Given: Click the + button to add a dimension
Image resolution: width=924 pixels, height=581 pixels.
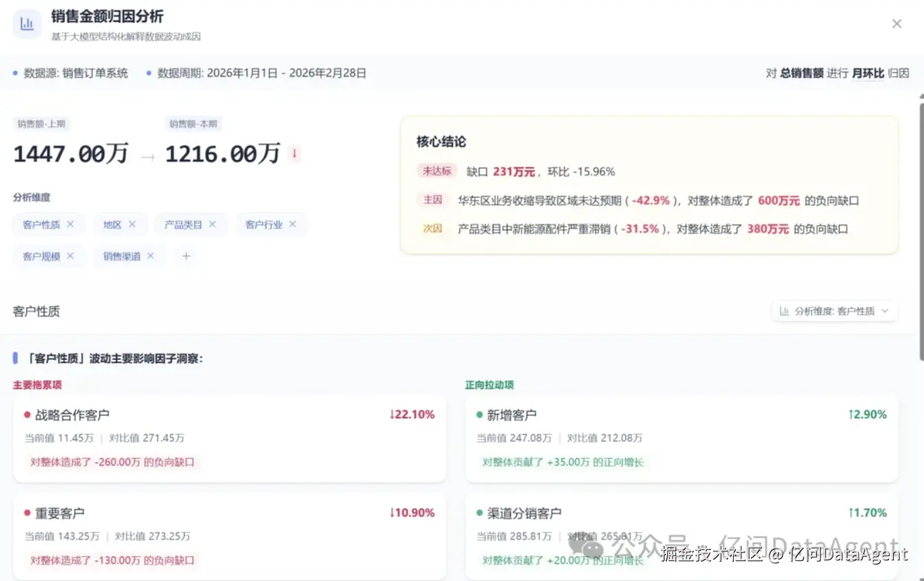Looking at the screenshot, I should [185, 255].
